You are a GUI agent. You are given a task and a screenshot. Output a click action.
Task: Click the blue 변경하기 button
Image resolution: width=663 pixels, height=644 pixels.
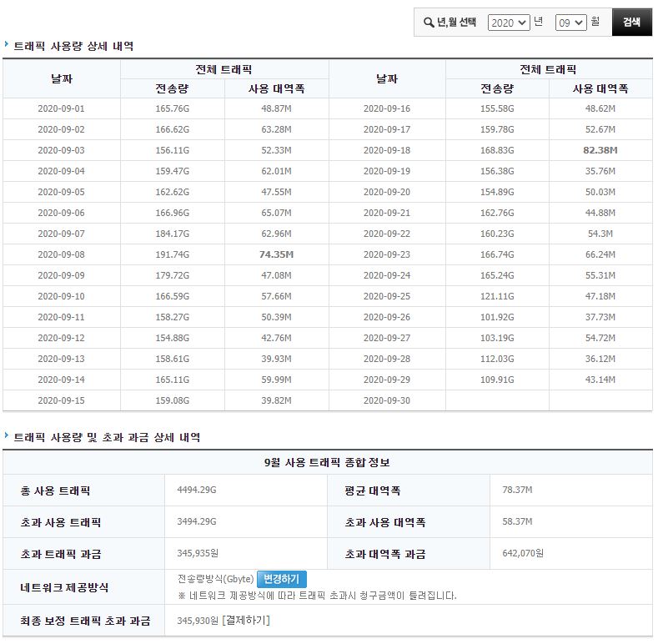[x=282, y=579]
